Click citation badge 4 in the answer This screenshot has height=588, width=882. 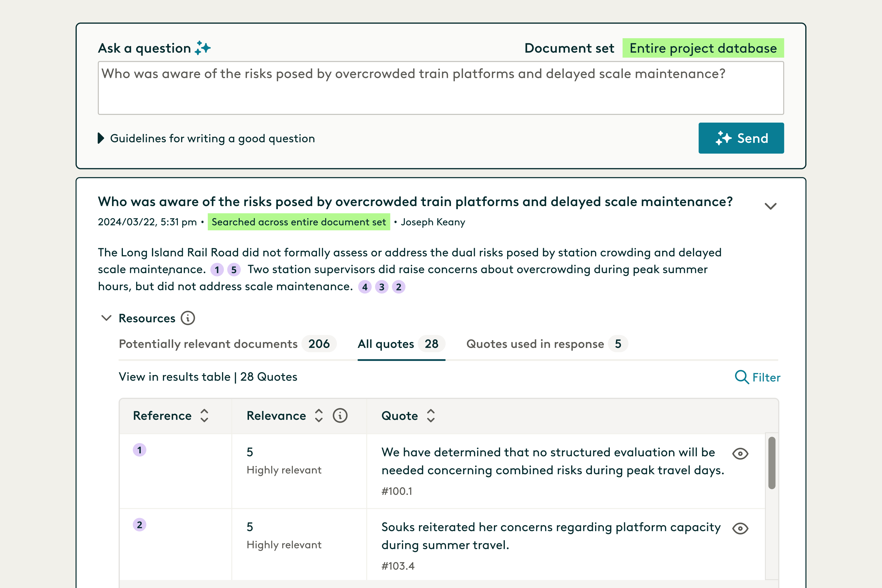[365, 287]
